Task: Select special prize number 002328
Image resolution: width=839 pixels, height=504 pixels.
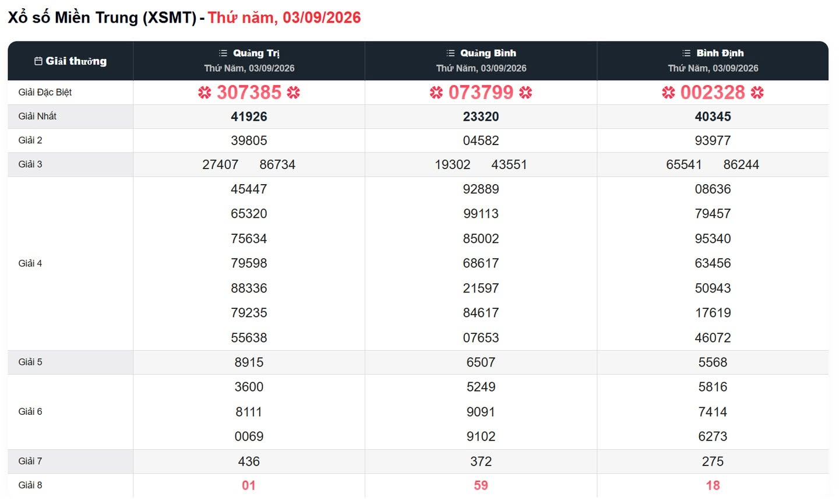Action: (x=713, y=92)
